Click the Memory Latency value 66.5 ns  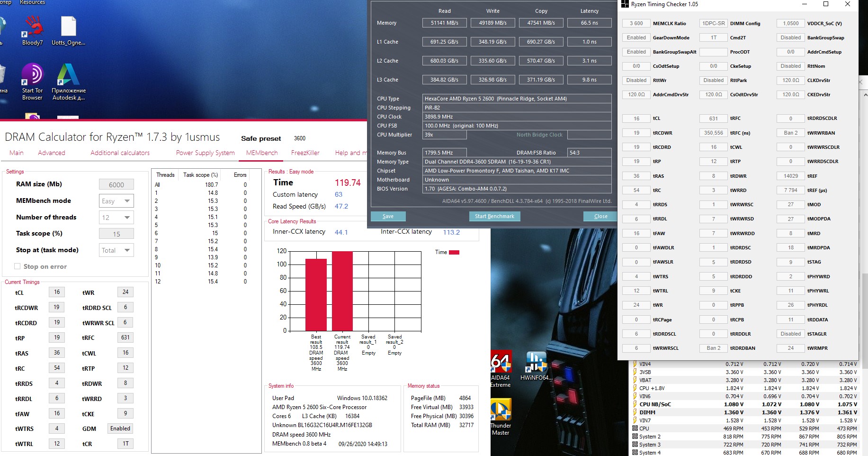click(x=590, y=23)
